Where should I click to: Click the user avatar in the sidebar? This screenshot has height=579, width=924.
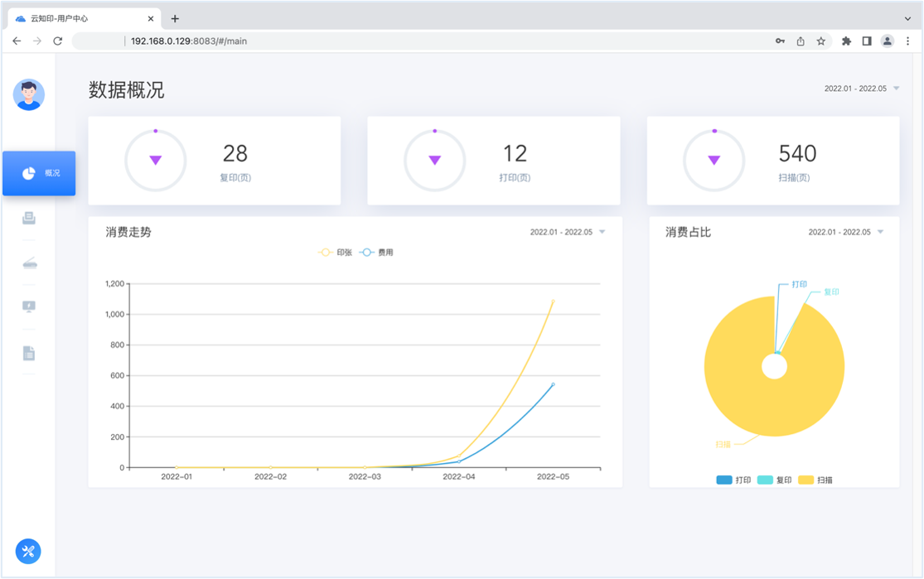(29, 95)
